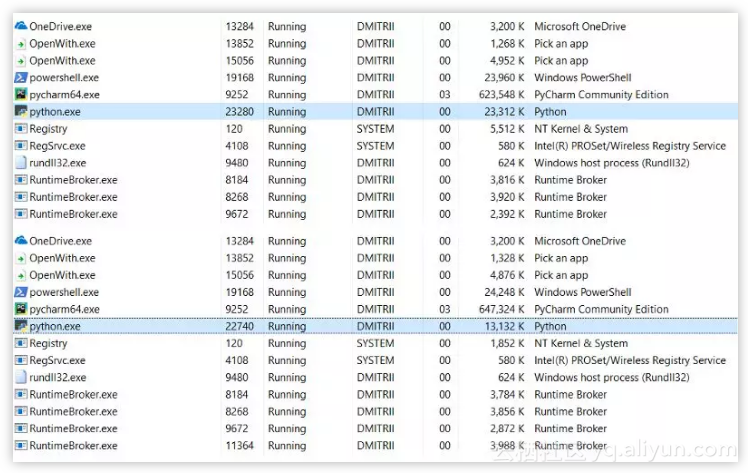This screenshot has height=473, width=748.
Task: Click the memory value 3,988 K
Action: coord(507,445)
